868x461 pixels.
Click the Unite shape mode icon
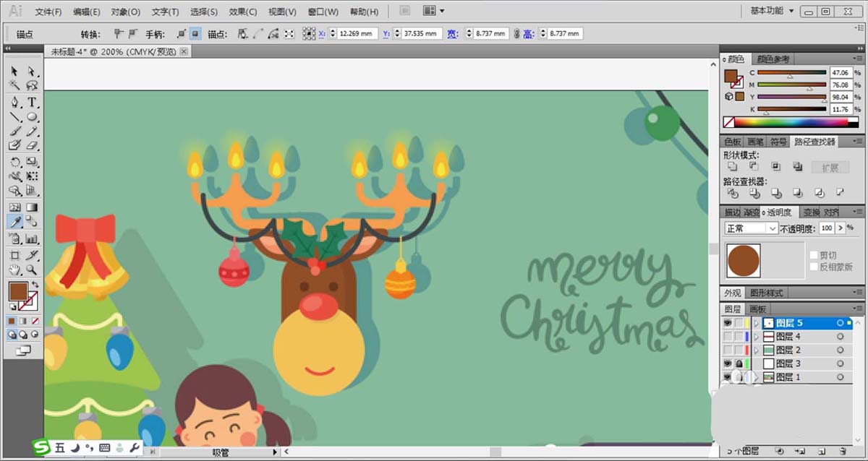[x=732, y=166]
